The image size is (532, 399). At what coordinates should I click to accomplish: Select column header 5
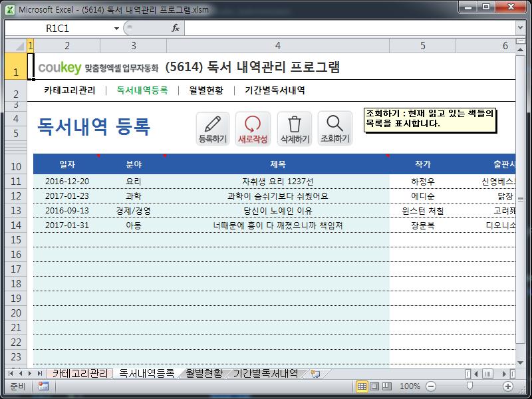click(423, 46)
